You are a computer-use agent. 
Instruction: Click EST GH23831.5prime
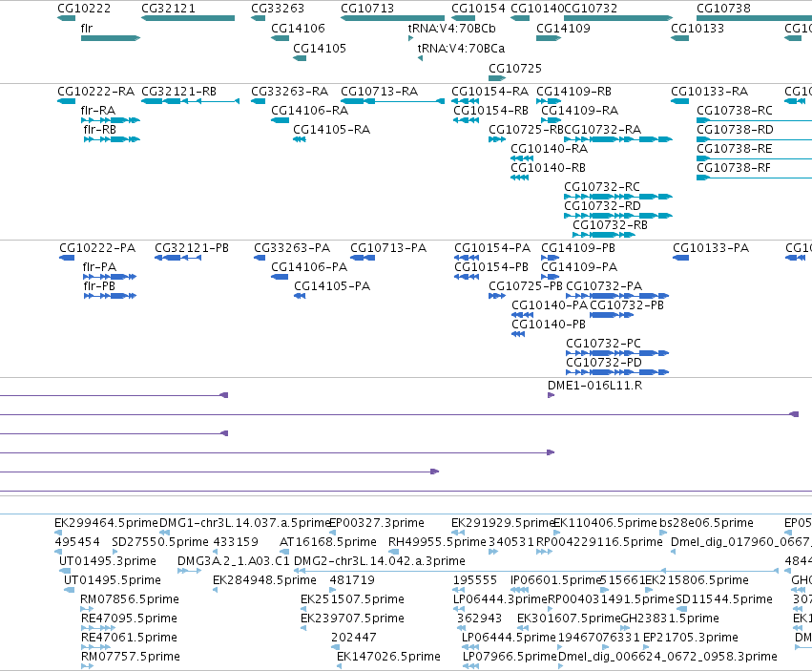pyautogui.click(x=670, y=619)
